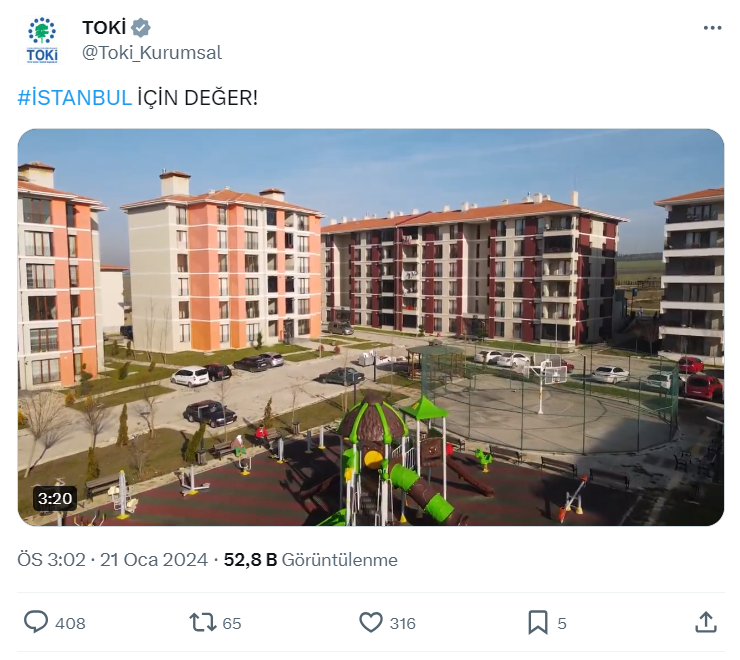The image size is (740, 660).
Task: Play the housing complex video thumbnail
Action: (371, 327)
